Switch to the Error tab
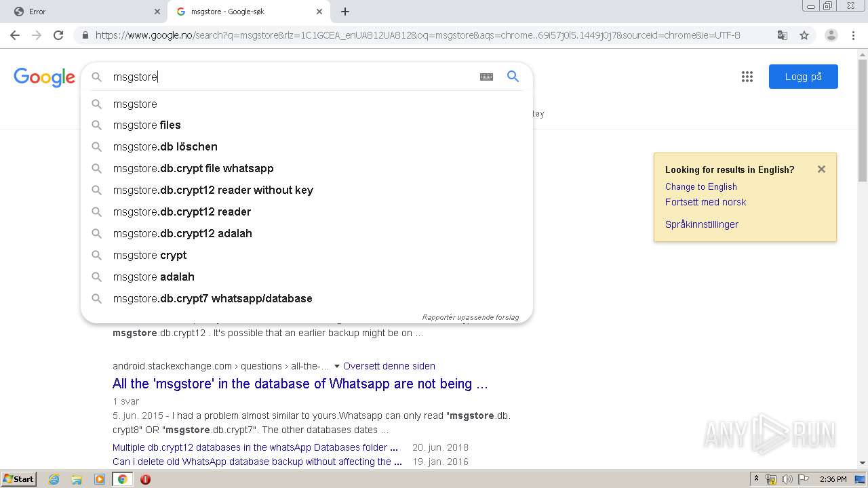 coord(83,12)
